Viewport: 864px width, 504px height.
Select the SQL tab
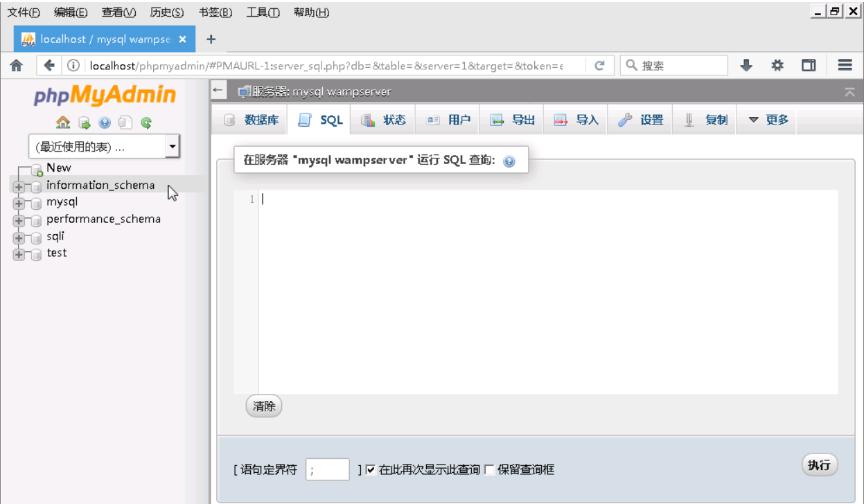[320, 120]
